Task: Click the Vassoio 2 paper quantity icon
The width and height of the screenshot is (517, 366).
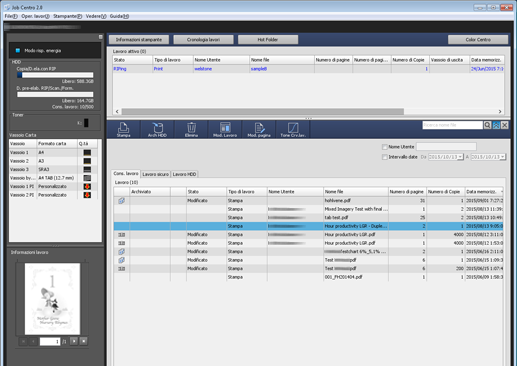Action: (87, 161)
